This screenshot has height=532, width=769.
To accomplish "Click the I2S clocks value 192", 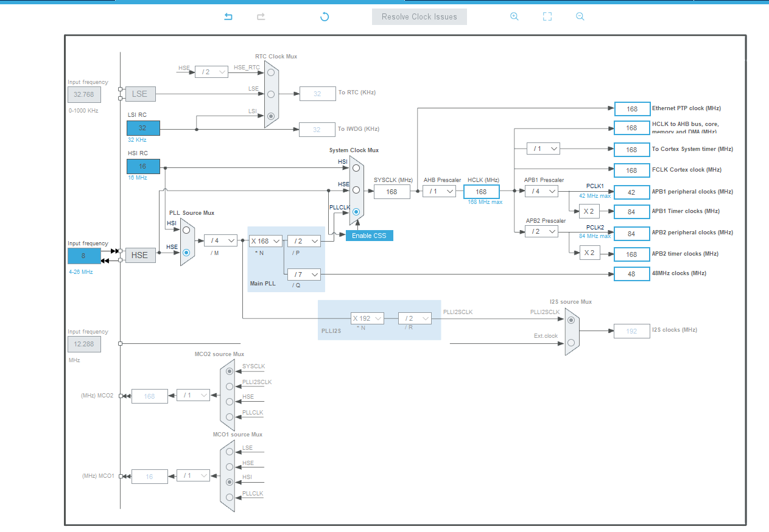I will coord(632,331).
